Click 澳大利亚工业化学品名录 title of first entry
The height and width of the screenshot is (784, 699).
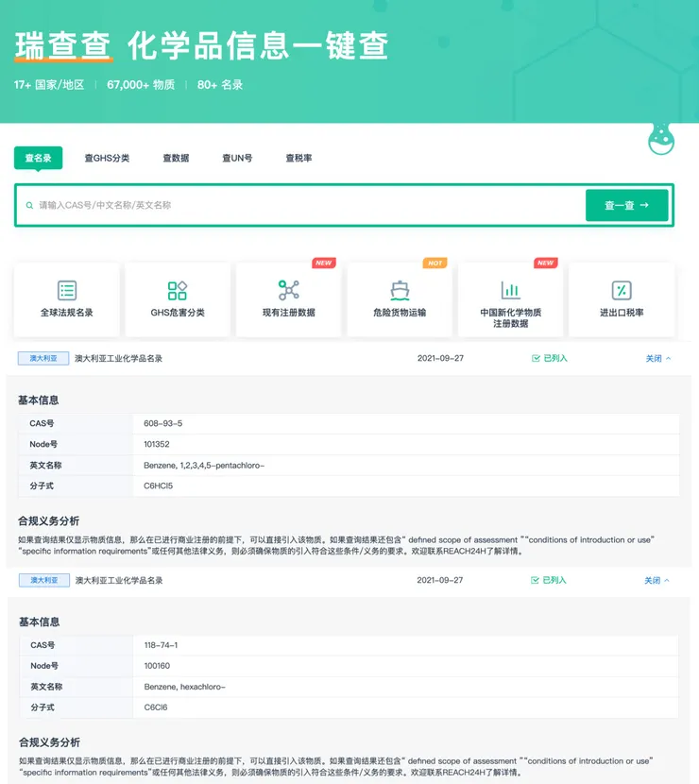pyautogui.click(x=118, y=358)
